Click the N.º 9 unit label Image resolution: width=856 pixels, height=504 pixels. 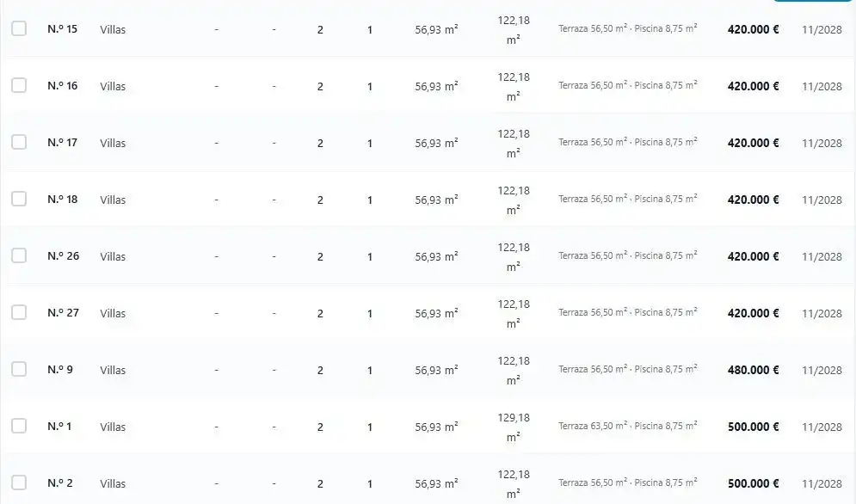60,370
